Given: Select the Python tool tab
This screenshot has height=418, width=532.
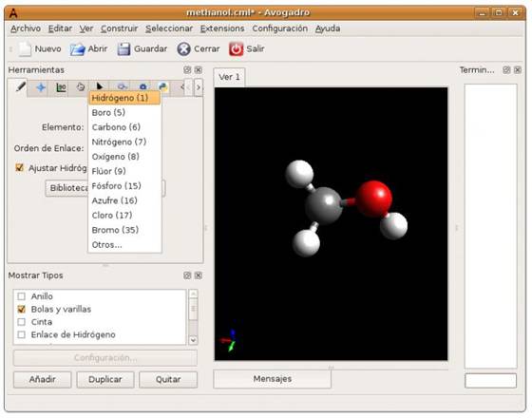Looking at the screenshot, I should tap(162, 86).
